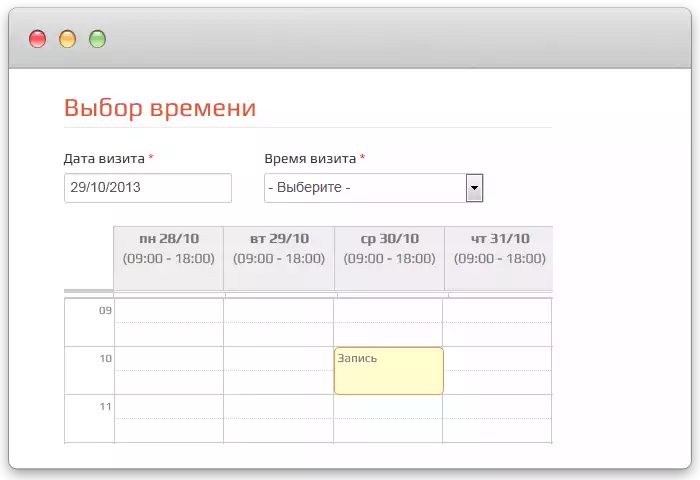Click the Время визита label
The image size is (700, 480).
point(310,159)
